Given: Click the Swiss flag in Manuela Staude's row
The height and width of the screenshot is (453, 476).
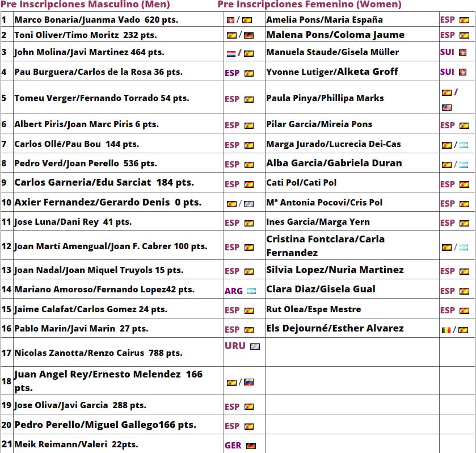Looking at the screenshot, I should coord(462,53).
